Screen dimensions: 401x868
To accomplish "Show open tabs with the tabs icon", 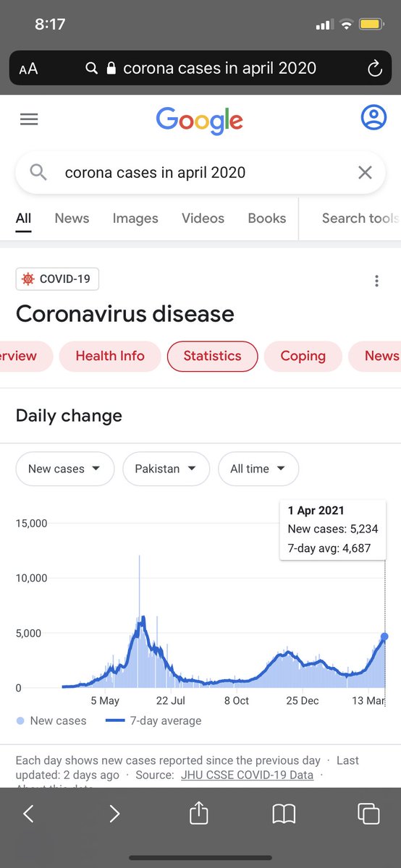I will click(x=368, y=814).
